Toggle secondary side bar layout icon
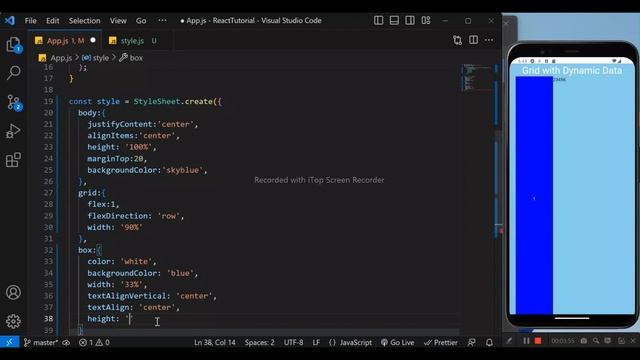 [410, 20]
